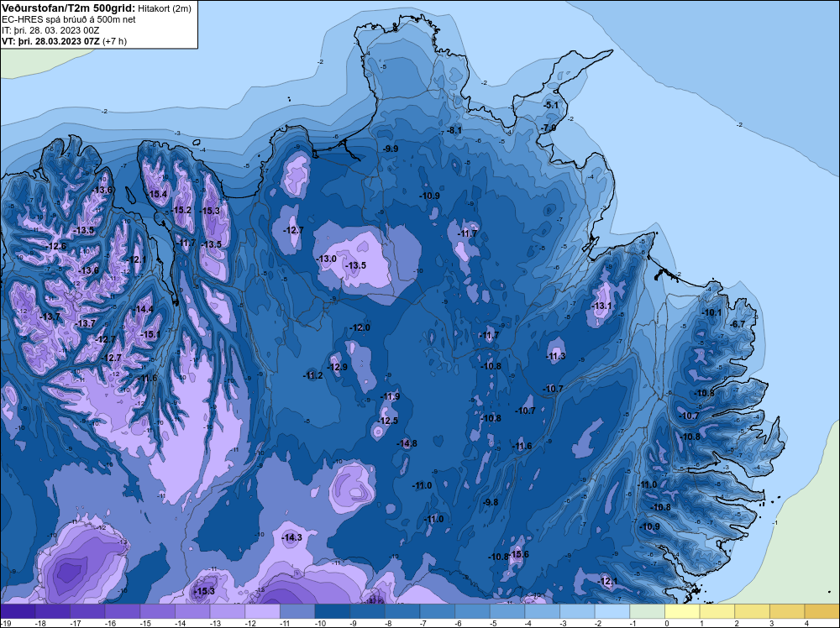Screen dimensions: 840x628
Task: Select the 'VT: þri. 28.03.2023 07Z' valid time text
Action: [x=51, y=41]
